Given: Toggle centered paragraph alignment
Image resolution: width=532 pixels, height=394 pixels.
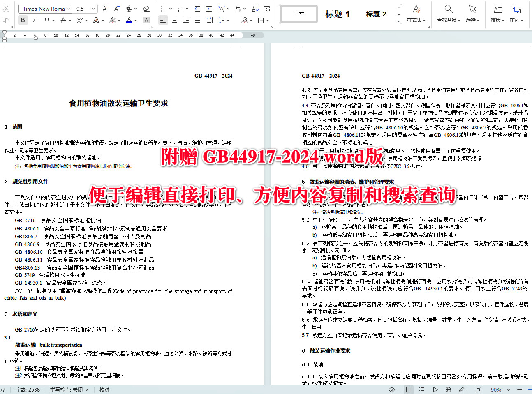Looking at the screenshot, I should [x=175, y=20].
